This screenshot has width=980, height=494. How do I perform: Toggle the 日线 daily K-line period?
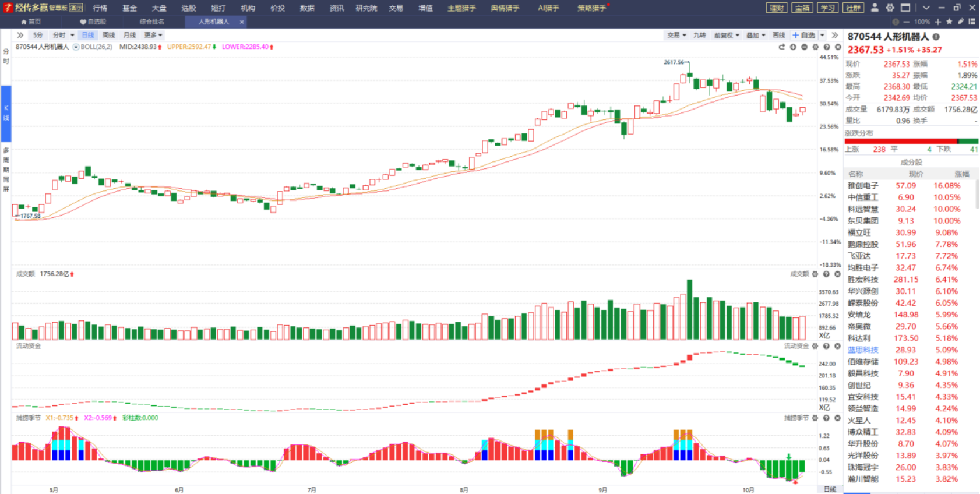tap(87, 35)
